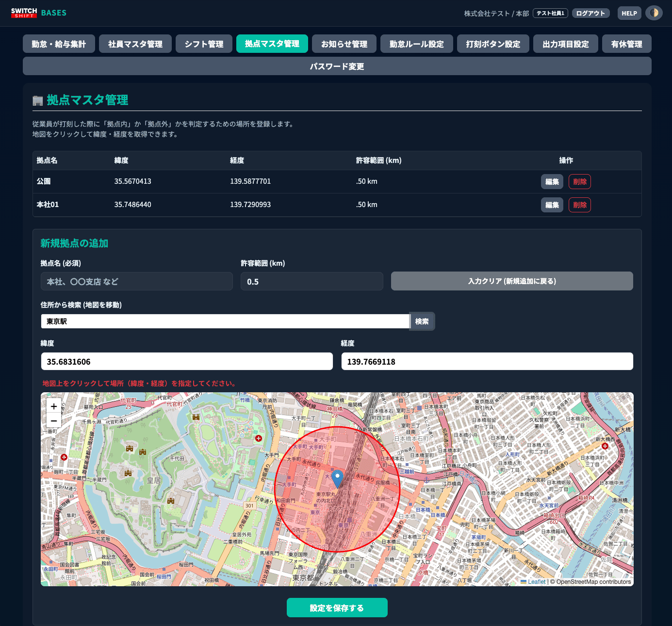Open the 勤怠・給与集計 tab
Screen dimensions: 672x626
(59, 44)
